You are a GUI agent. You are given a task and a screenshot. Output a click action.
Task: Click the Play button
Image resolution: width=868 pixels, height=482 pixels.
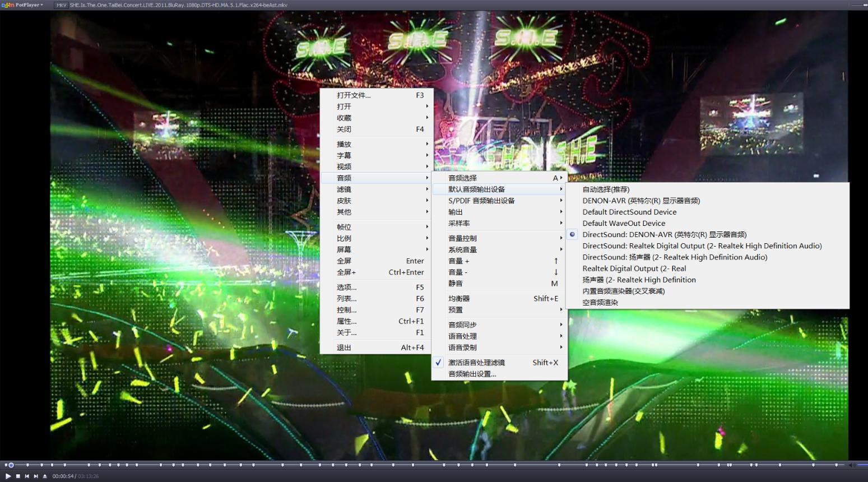[x=8, y=475]
